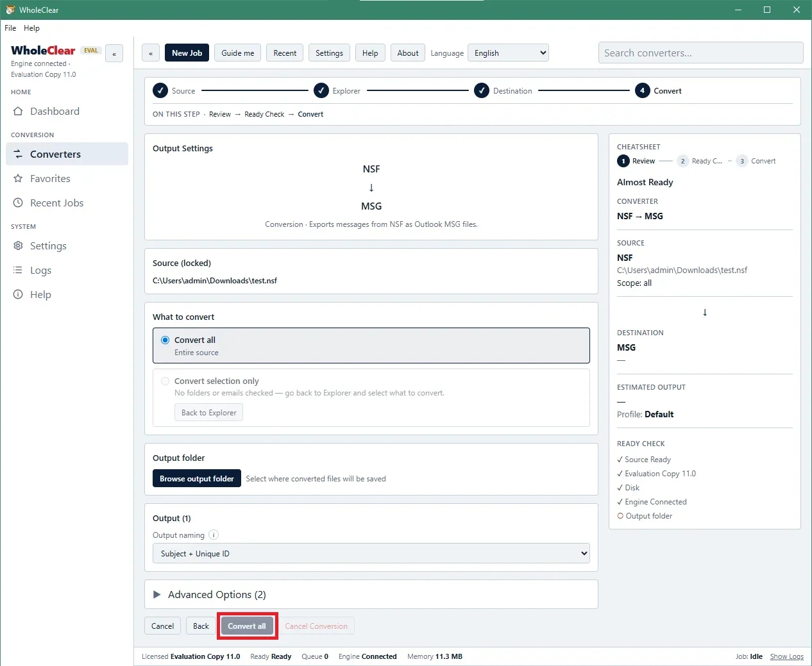
Task: Click the About toolbar button
Action: [408, 53]
